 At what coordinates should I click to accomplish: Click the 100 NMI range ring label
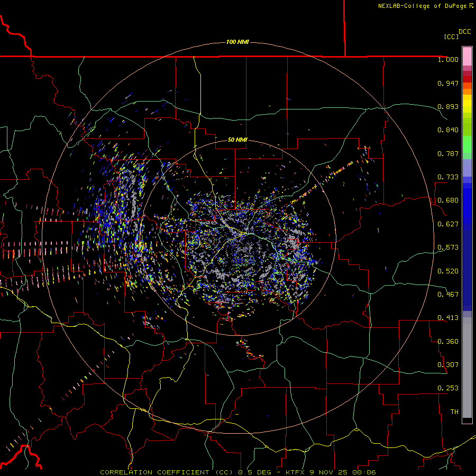click(237, 42)
